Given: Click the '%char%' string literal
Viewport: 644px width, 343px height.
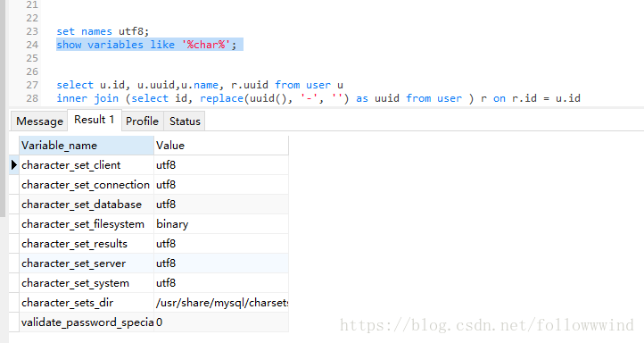Looking at the screenshot, I should pos(205,45).
